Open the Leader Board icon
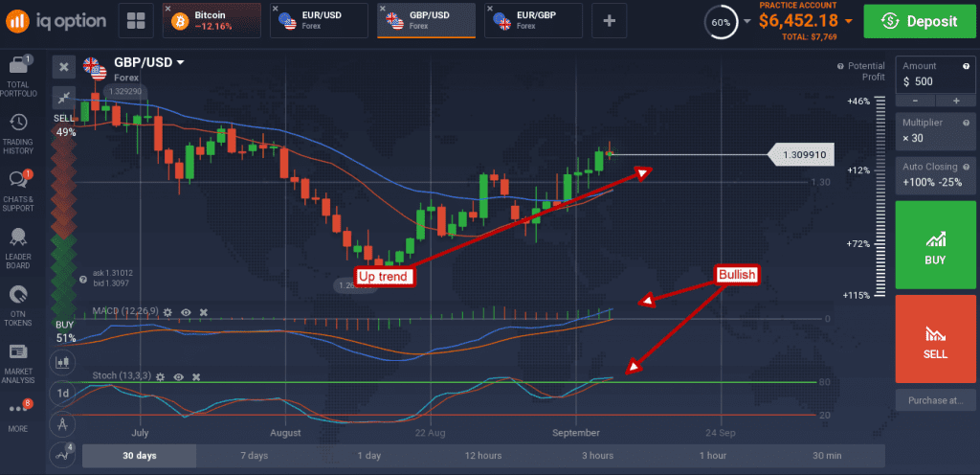 19,237
